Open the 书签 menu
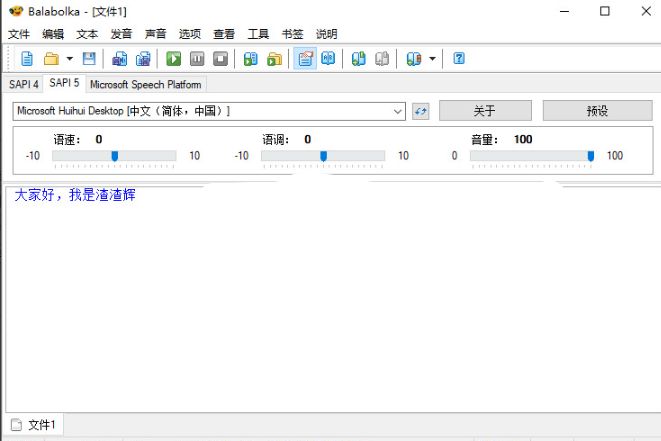Screen dimensions: 661x441 pos(292,34)
